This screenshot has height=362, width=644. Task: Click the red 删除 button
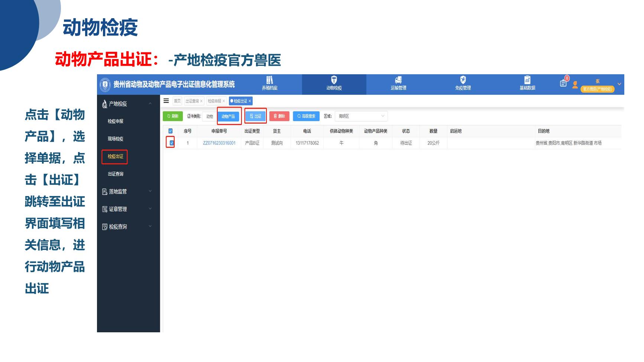279,116
